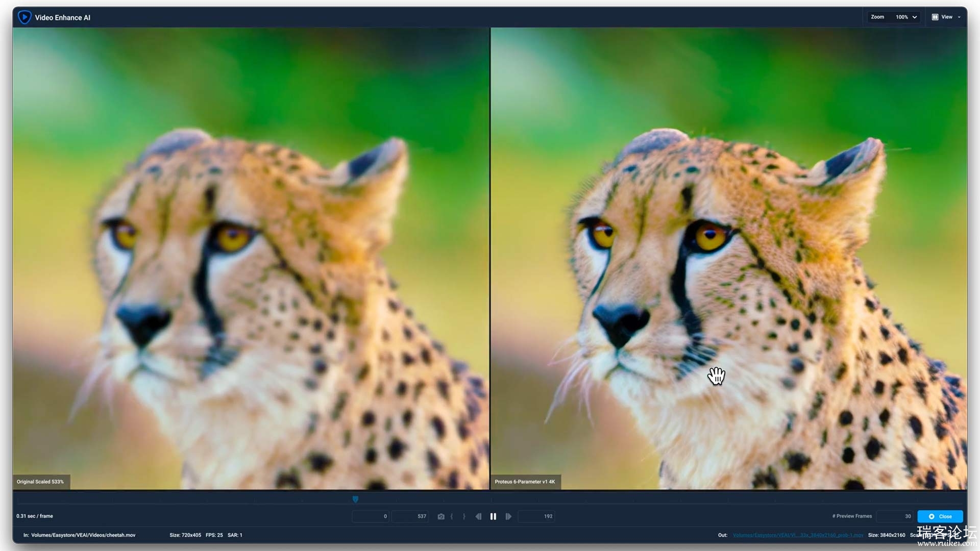This screenshot has width=980, height=551.
Task: Click the current frame field showing 192
Action: pyautogui.click(x=536, y=516)
